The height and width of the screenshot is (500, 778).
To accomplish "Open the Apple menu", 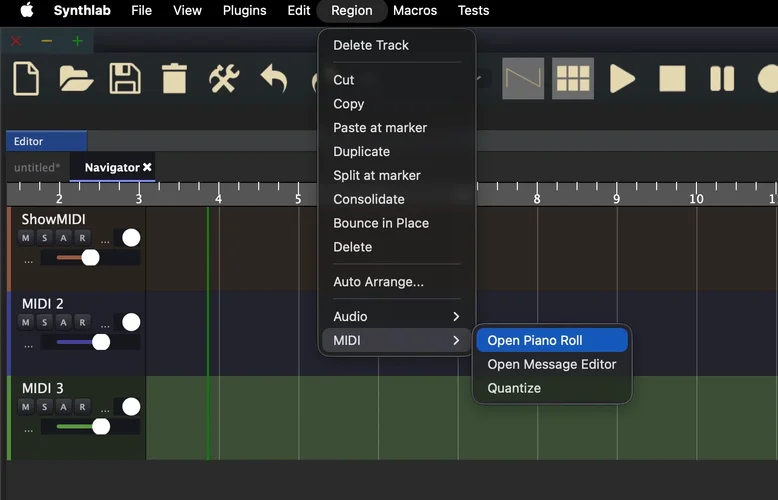I will pos(27,10).
